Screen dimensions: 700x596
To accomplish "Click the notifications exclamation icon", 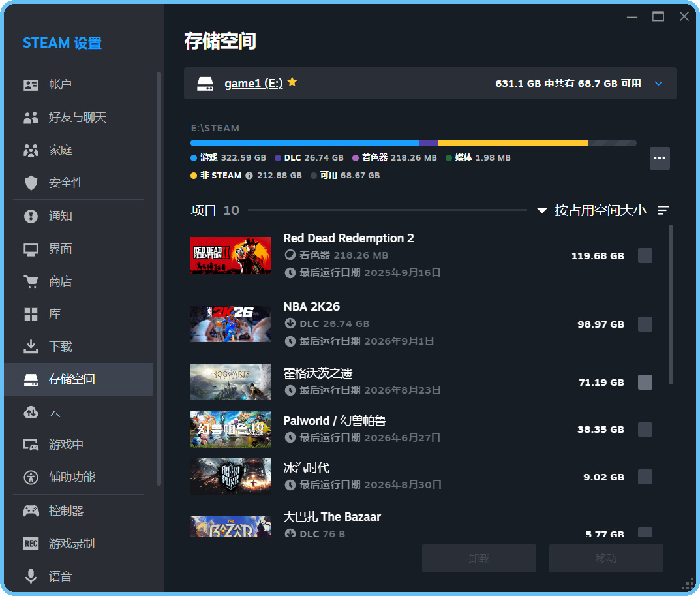I will coord(31,216).
